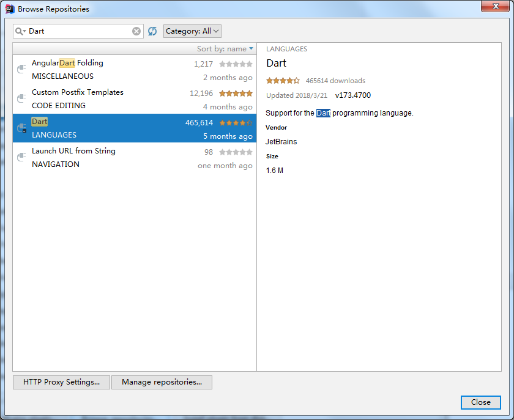Image resolution: width=514 pixels, height=420 pixels.
Task: Reload the plugin repository list
Action: point(152,31)
